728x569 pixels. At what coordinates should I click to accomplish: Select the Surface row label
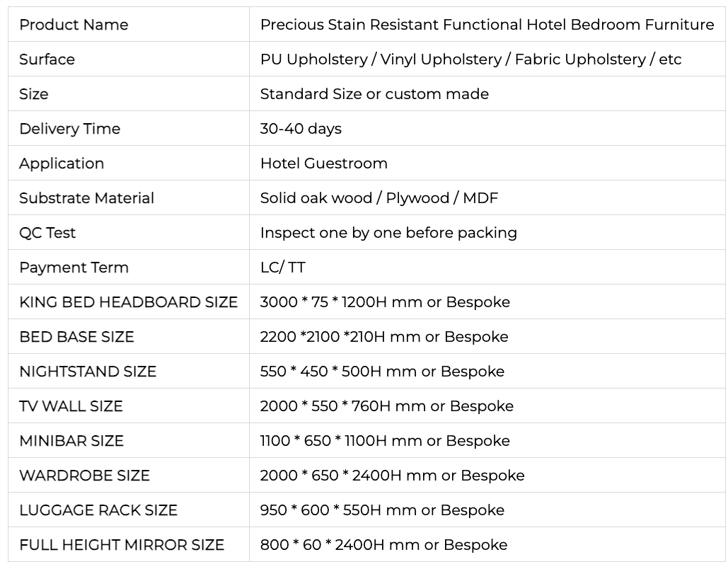(47, 59)
